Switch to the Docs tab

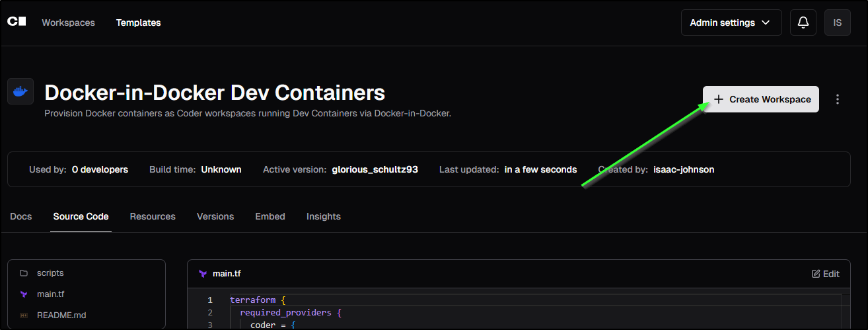point(21,216)
